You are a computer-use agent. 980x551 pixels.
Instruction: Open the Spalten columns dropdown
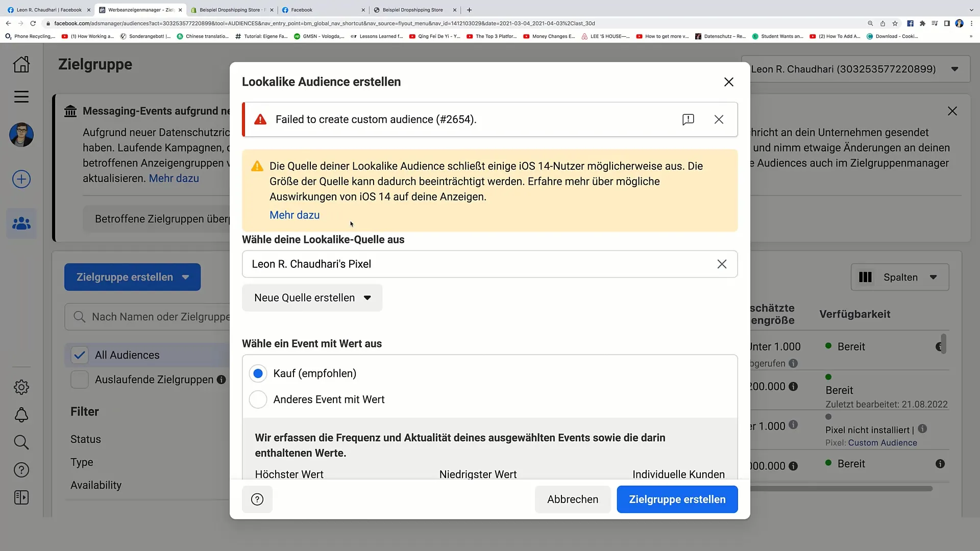(900, 277)
